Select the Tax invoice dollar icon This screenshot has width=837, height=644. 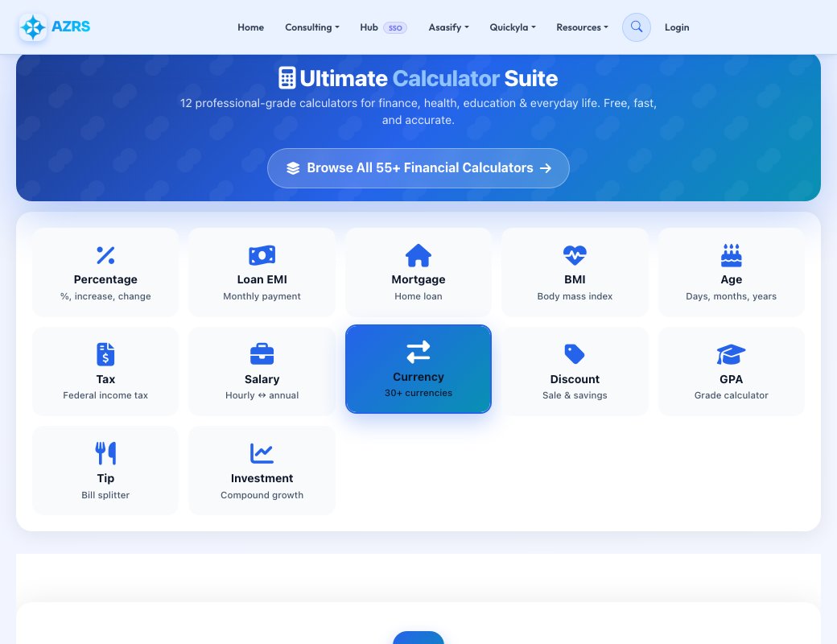(105, 354)
